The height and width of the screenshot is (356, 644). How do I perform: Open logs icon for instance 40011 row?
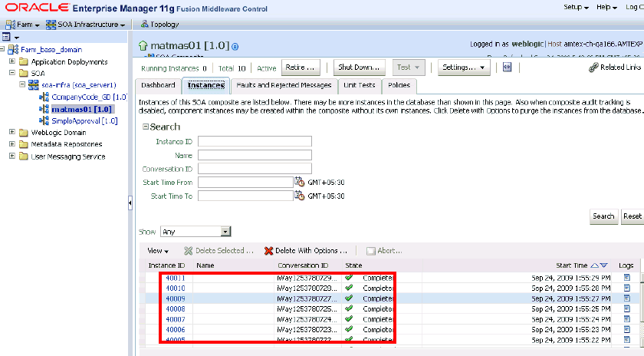click(x=627, y=278)
